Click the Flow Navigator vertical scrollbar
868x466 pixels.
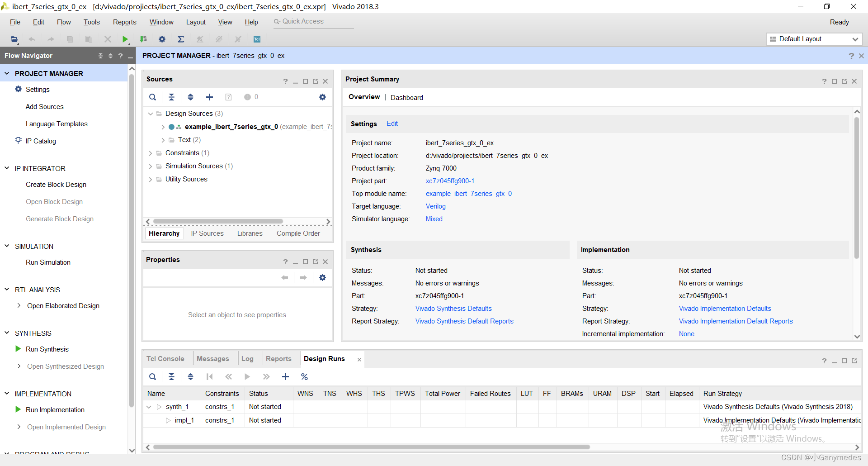coord(132,241)
